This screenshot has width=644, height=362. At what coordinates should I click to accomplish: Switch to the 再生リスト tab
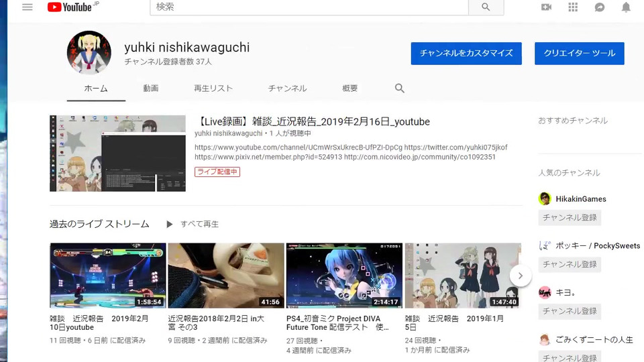point(213,88)
